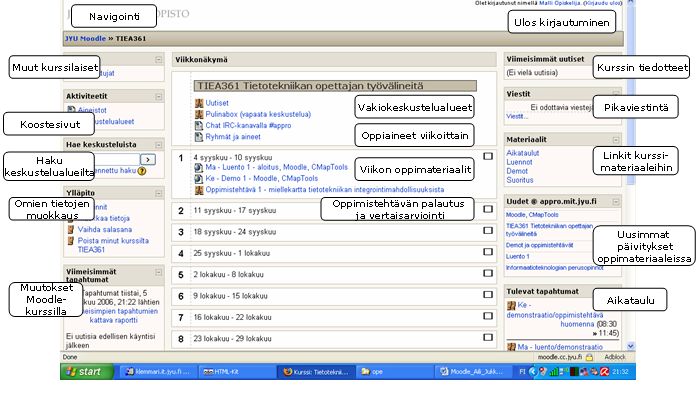Screen dimensions: 699x393
Task: Open Oppimistehtävä 1 miellekartta link
Action: coord(325,190)
